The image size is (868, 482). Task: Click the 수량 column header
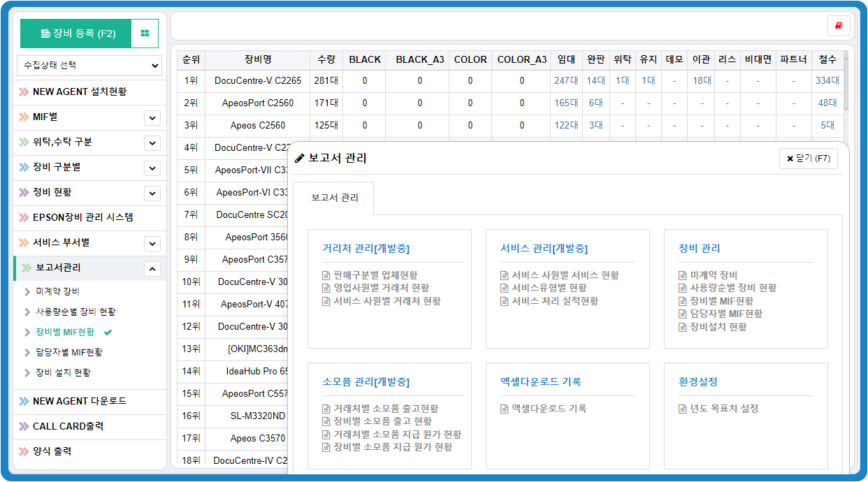(x=326, y=59)
